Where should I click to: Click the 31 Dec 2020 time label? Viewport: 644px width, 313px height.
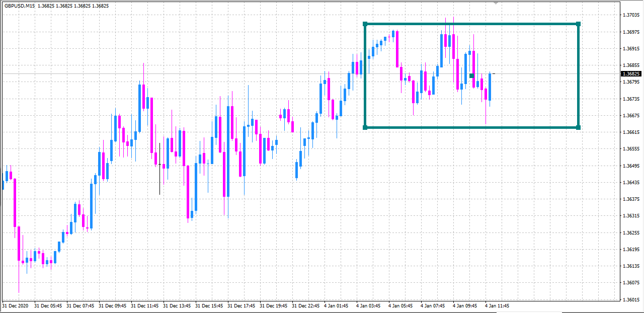pos(15,305)
